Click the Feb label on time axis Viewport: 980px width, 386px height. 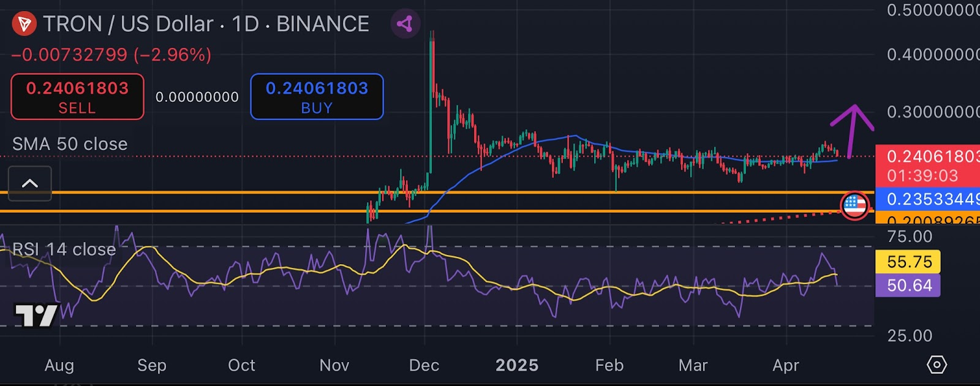pos(609,365)
